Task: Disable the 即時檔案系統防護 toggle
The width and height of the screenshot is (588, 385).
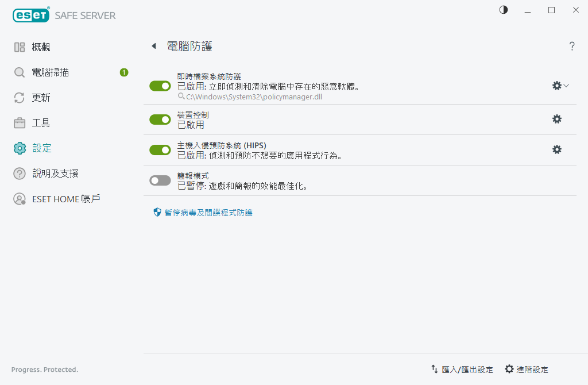Action: pos(160,86)
